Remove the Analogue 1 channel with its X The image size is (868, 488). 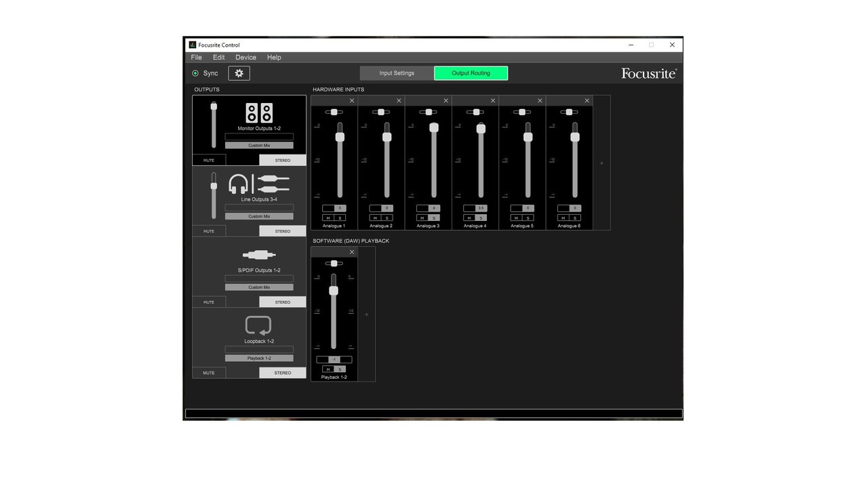tap(352, 100)
